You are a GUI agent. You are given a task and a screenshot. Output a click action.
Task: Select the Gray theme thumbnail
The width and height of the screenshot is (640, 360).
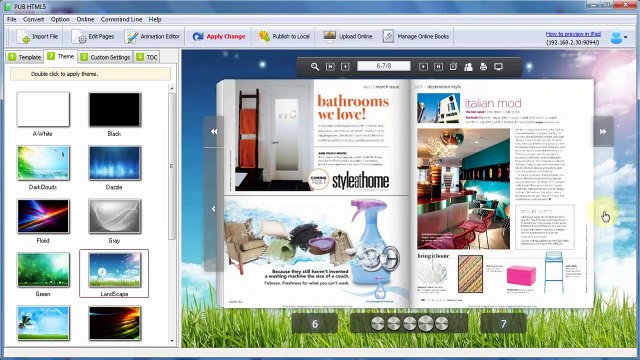click(x=115, y=216)
